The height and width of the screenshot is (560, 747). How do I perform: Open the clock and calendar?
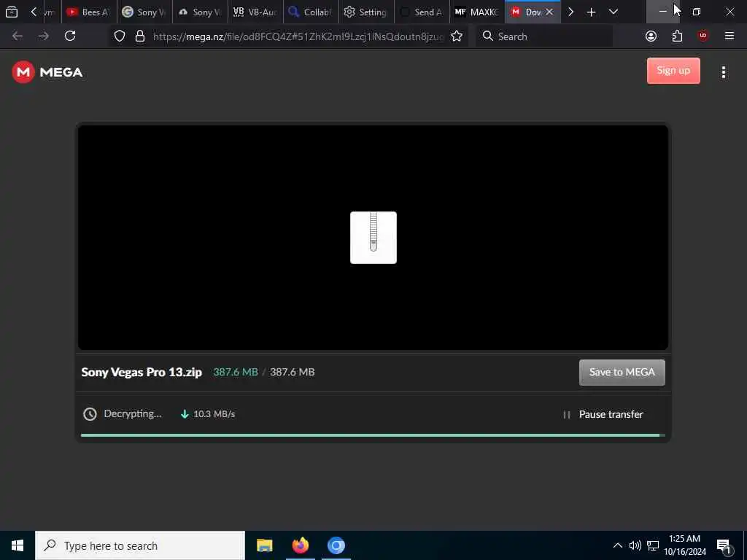(684, 545)
